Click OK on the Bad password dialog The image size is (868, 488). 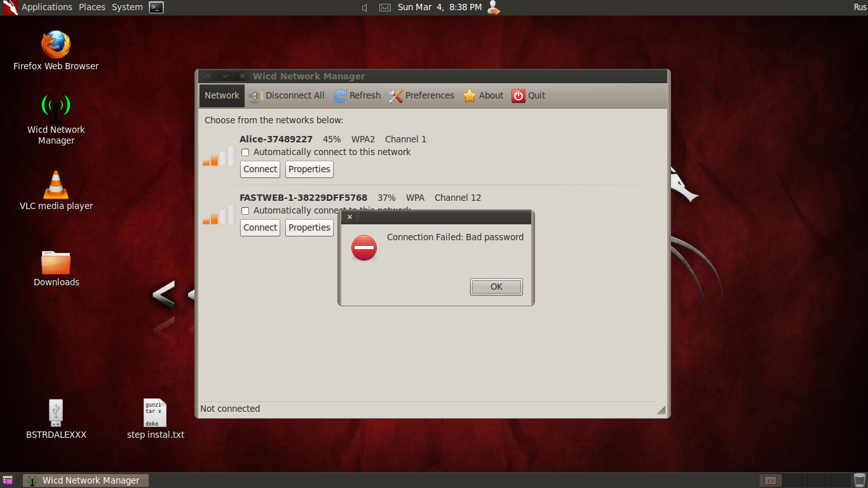click(x=496, y=287)
